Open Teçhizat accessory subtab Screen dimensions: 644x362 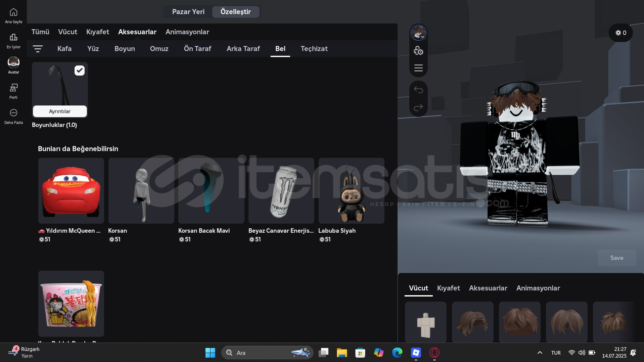tap(314, 49)
